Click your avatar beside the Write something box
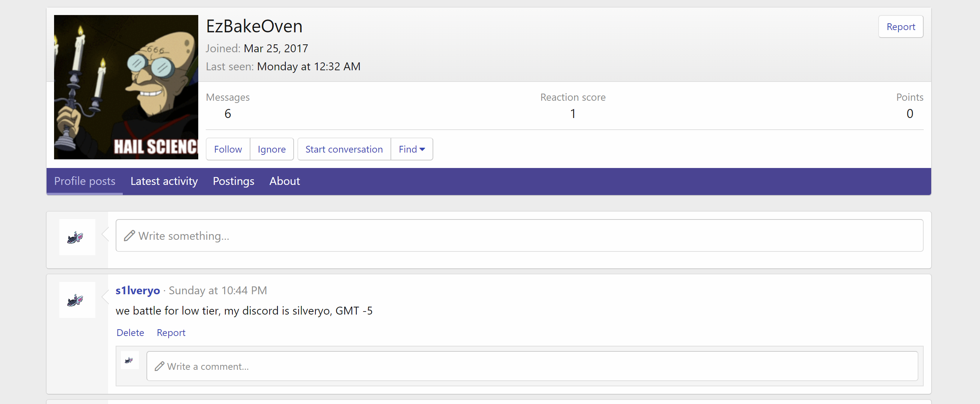The width and height of the screenshot is (980, 404). click(x=77, y=237)
